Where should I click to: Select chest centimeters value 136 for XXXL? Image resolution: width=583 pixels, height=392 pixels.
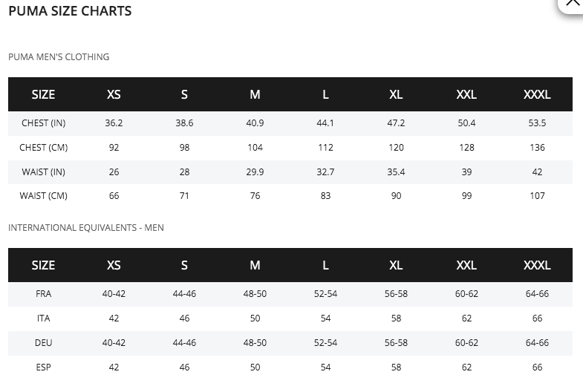click(537, 148)
